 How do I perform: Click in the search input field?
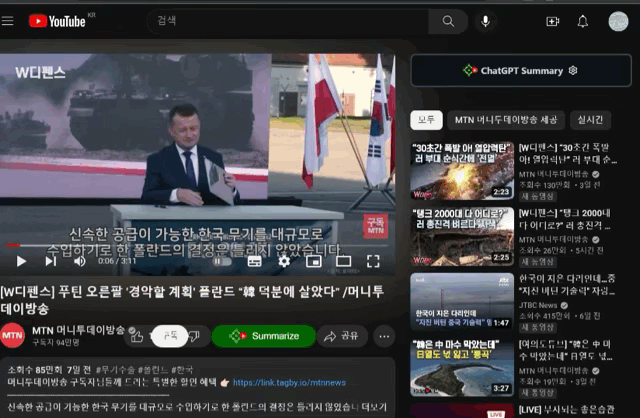coord(288,21)
